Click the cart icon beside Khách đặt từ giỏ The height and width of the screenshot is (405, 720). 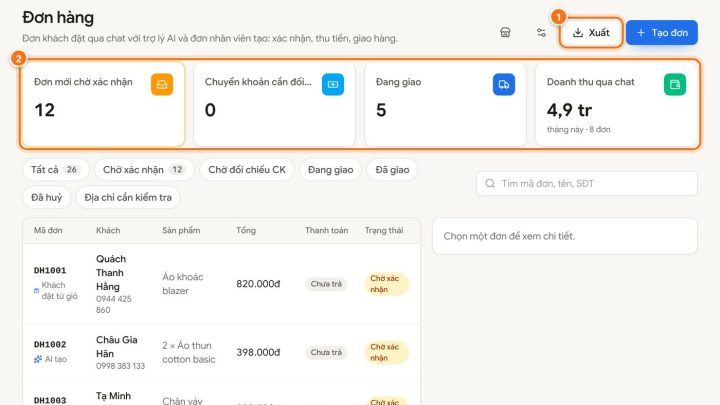(36, 291)
